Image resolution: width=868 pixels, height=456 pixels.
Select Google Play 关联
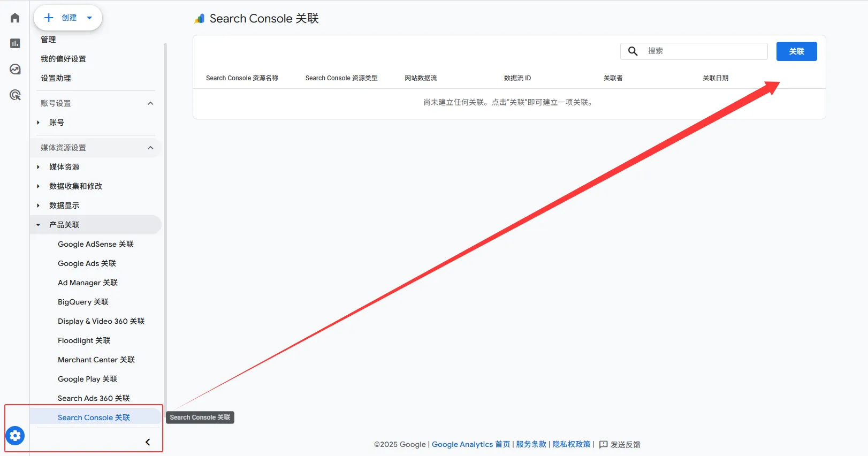[x=87, y=379]
